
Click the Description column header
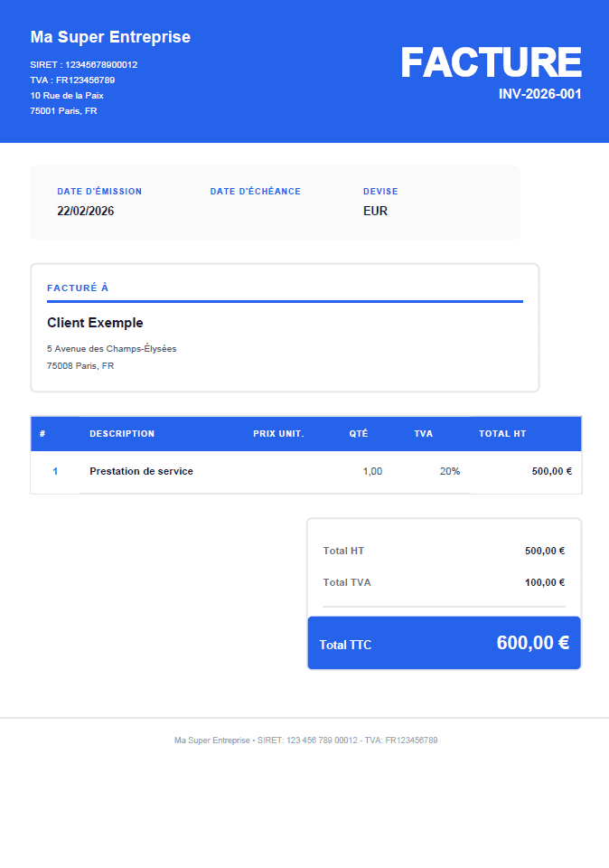tap(122, 434)
